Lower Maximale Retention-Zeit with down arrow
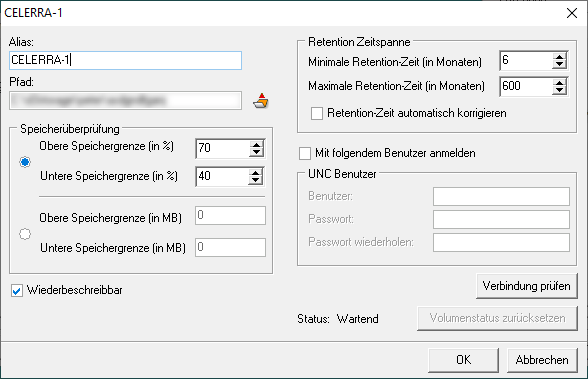 click(x=559, y=91)
